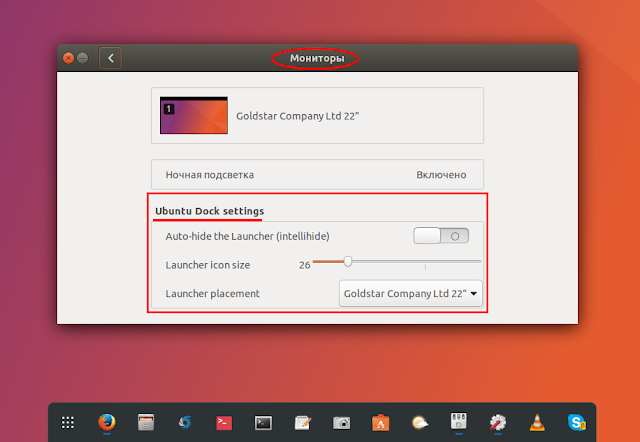Click the icon size value 26

click(x=304, y=265)
